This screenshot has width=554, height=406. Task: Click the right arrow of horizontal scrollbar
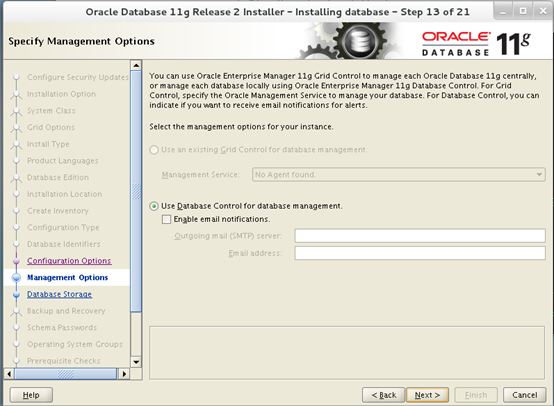tap(124, 374)
